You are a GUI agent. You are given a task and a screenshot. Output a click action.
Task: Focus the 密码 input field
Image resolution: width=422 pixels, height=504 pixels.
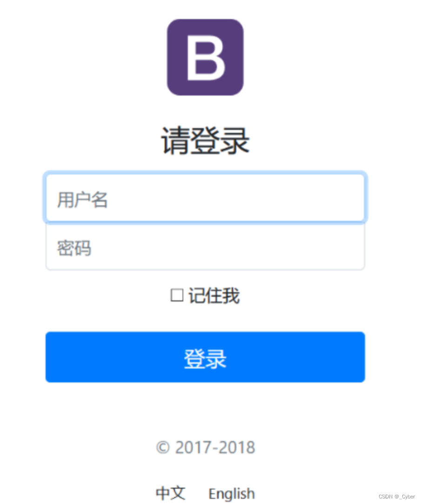point(205,246)
